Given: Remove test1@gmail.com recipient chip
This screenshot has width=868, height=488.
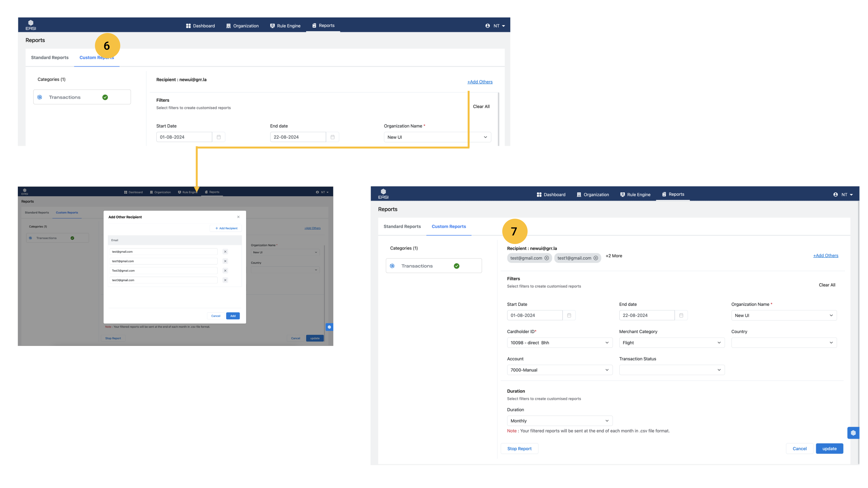Looking at the screenshot, I should click(596, 258).
